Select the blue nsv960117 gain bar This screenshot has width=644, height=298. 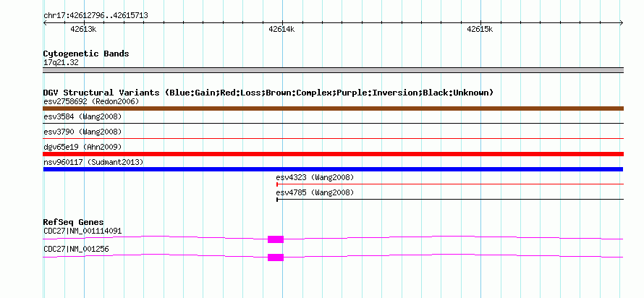(333, 169)
